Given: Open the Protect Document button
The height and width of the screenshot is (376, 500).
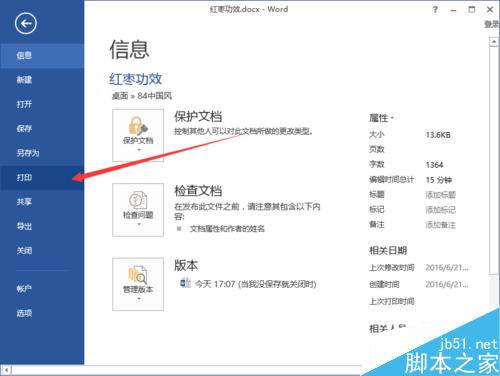Looking at the screenshot, I should [x=138, y=135].
